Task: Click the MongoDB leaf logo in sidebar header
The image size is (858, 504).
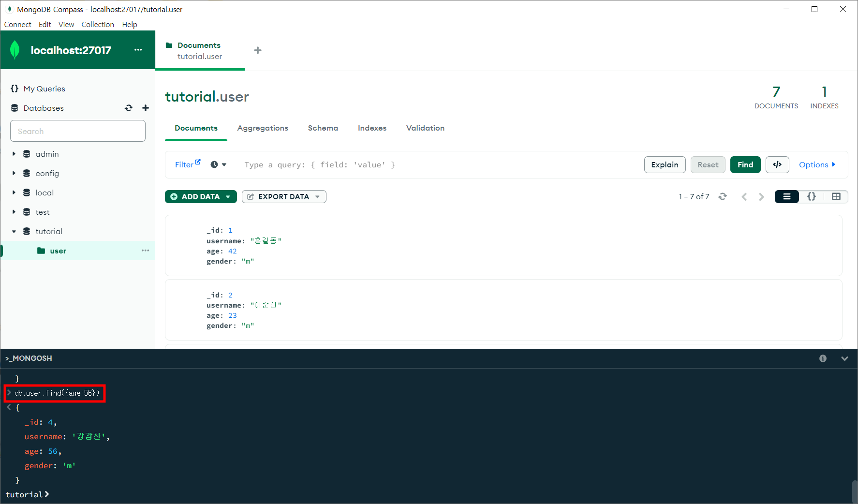Action: pos(15,50)
